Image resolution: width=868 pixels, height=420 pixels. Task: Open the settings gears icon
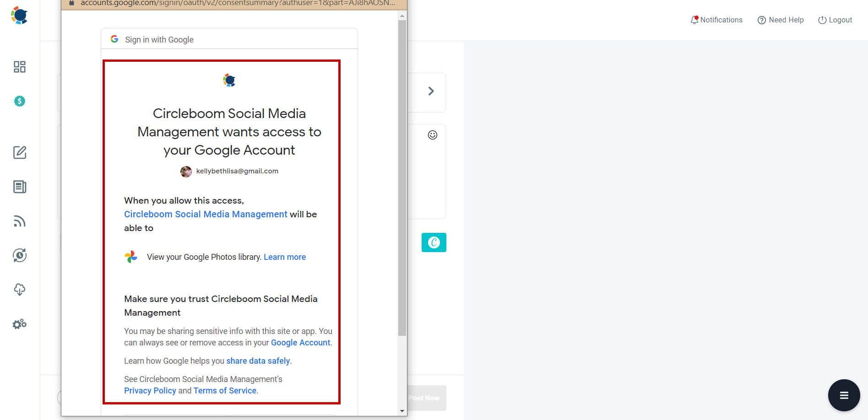click(19, 324)
